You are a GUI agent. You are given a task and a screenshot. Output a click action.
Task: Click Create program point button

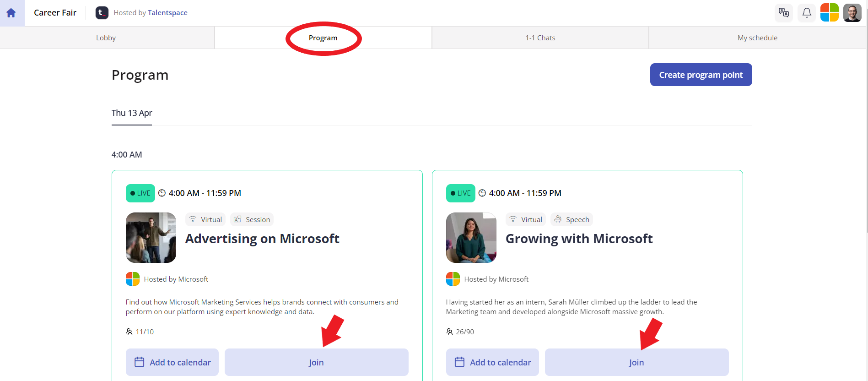tap(701, 75)
